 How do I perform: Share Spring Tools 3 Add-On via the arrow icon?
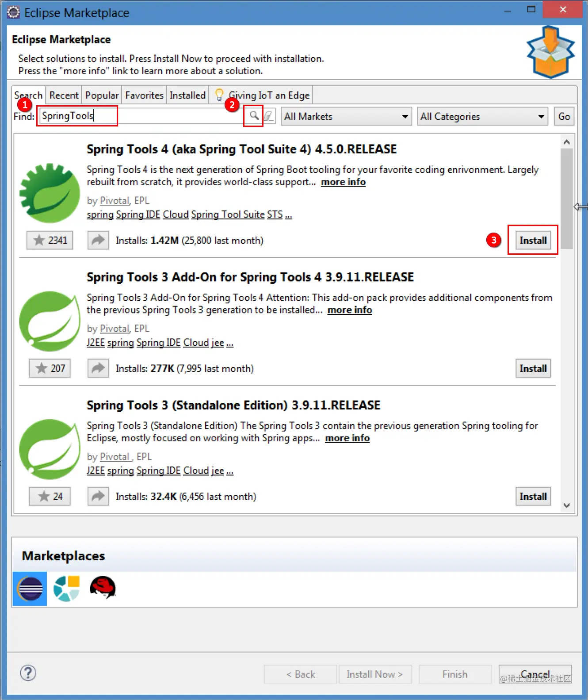[x=98, y=368]
